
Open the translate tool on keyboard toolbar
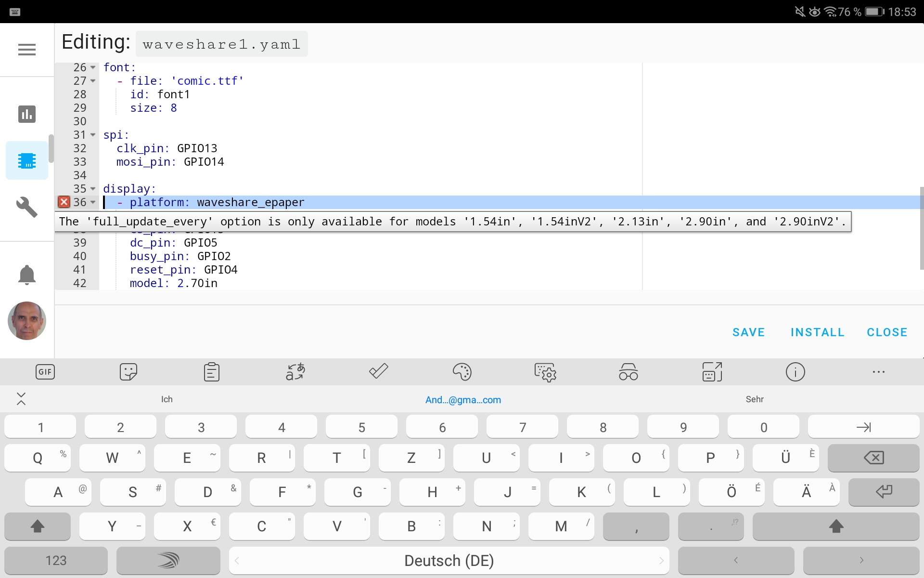[x=295, y=371]
